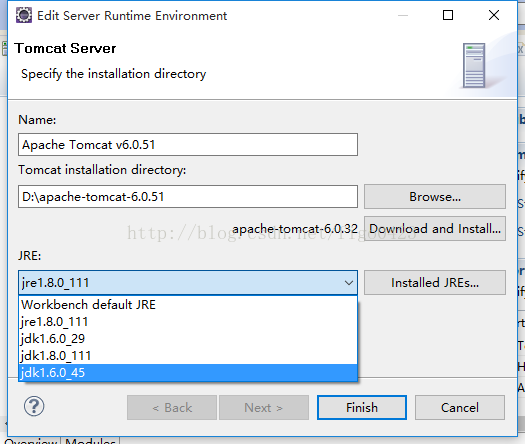525x444 pixels.
Task: Click the Cancel button
Action: pyautogui.click(x=460, y=408)
